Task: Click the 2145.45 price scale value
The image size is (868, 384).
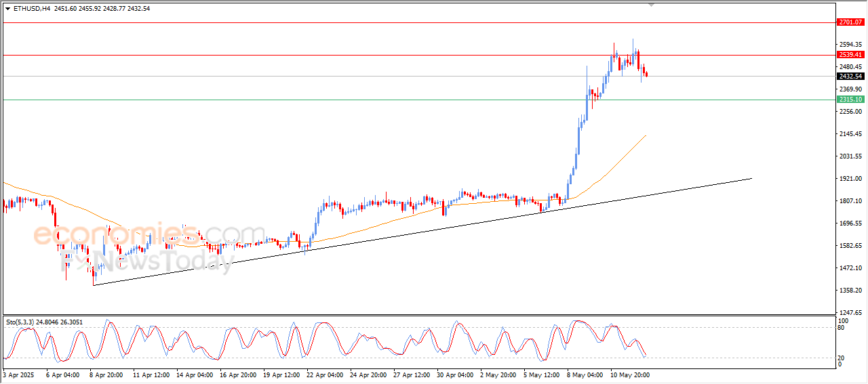Action: coord(850,134)
